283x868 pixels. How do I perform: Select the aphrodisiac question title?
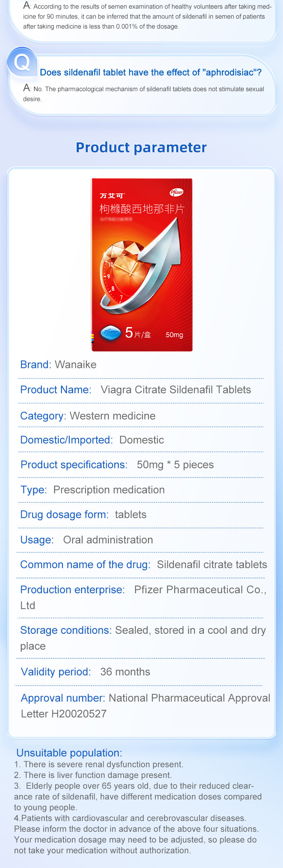[x=150, y=72]
